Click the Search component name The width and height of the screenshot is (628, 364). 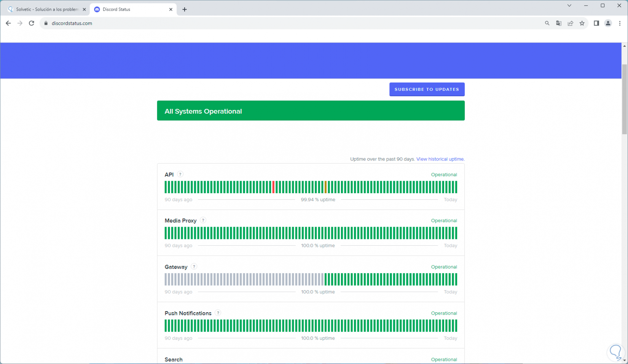point(174,359)
